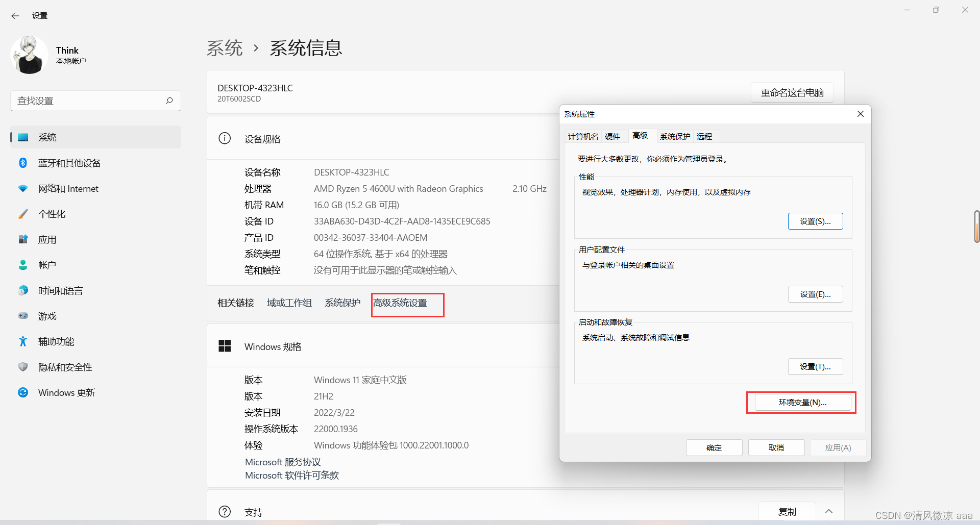Click 设置(T)... under 启动和故障恢复
This screenshot has height=525, width=980.
point(815,366)
